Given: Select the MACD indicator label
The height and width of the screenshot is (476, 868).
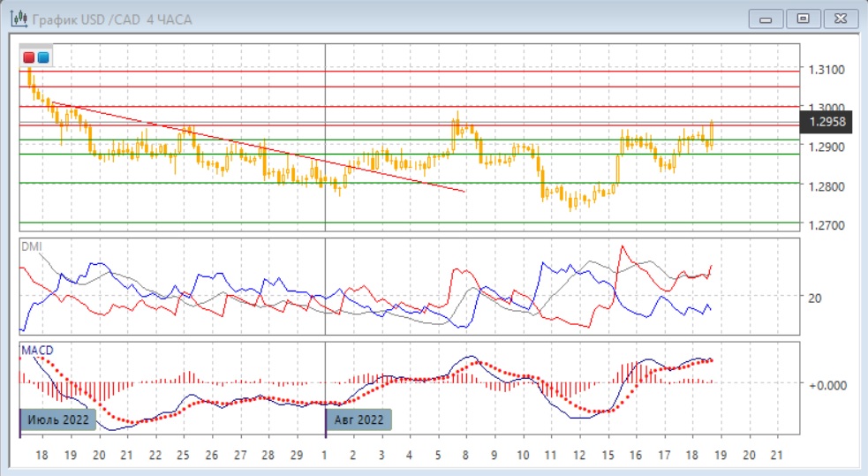Looking at the screenshot, I should click(x=37, y=351).
